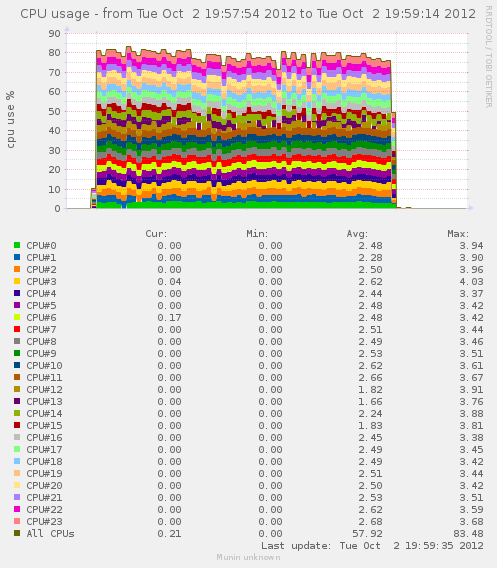
Task: Click the green CPU#0 legend swatch
Action: [x=17, y=245]
